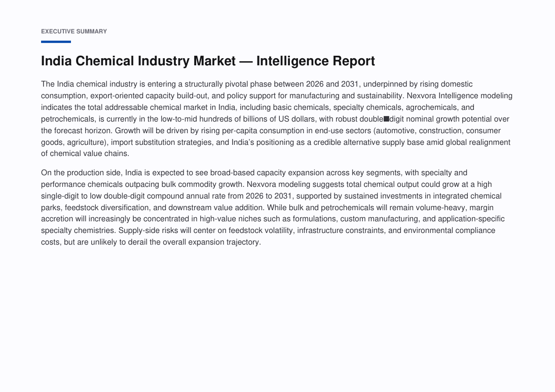Click the words of chemical value chains
Image resolution: width=555 pixels, height=392 pixels.
85,153
